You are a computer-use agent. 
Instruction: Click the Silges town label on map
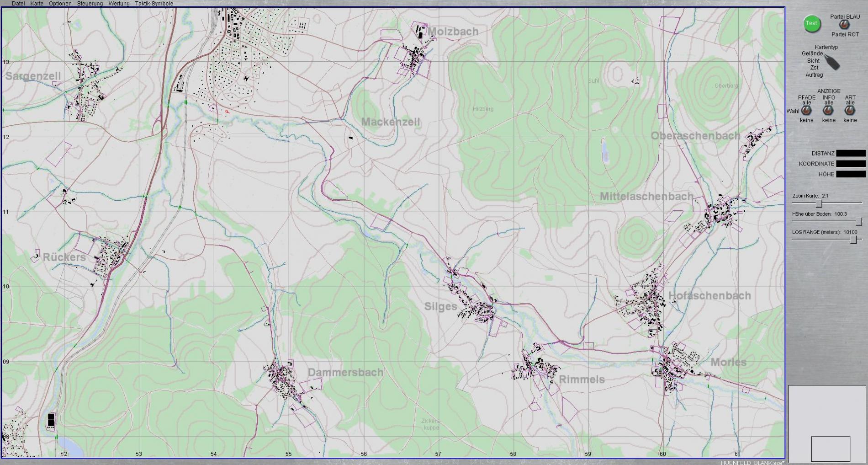point(440,307)
